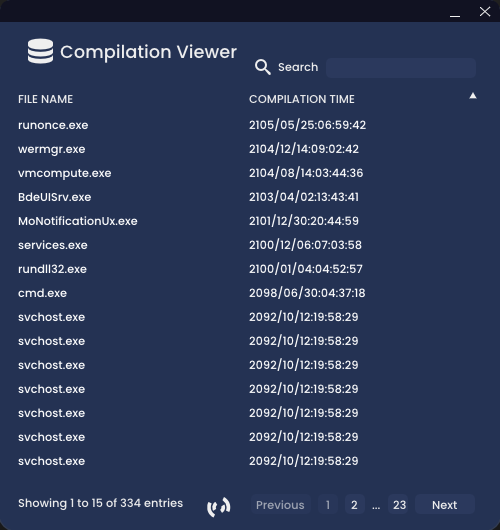Open pagination page 1
The image size is (500, 530).
[328, 505]
